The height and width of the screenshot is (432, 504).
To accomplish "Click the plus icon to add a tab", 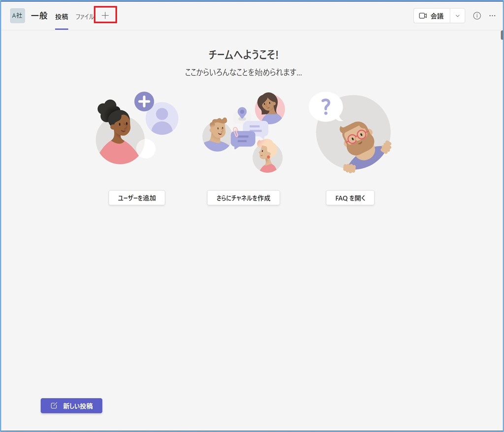I will 105,16.
